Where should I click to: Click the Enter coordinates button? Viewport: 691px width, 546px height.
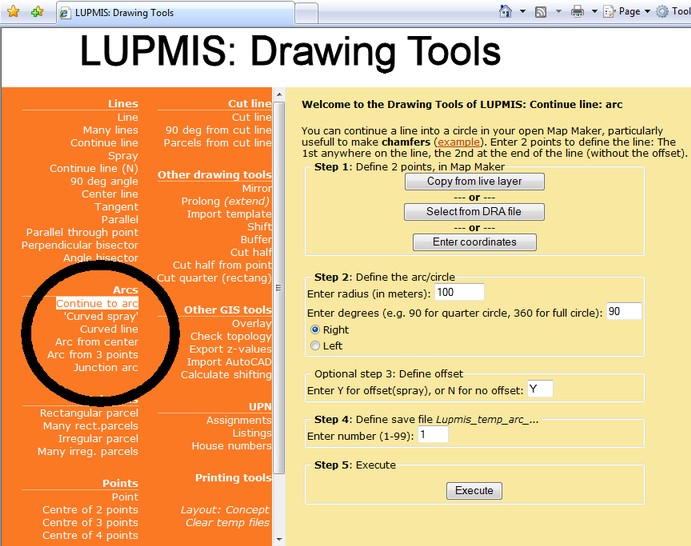[x=474, y=242]
